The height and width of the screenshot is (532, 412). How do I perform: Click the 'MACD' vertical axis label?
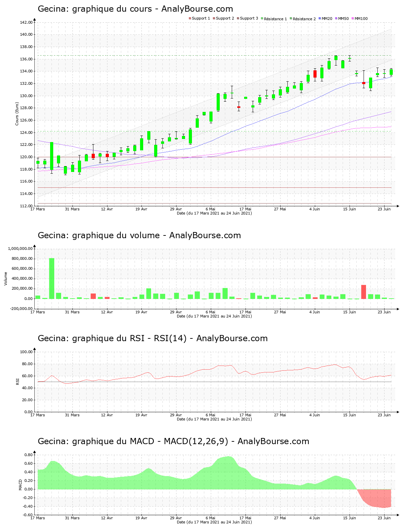[20, 485]
